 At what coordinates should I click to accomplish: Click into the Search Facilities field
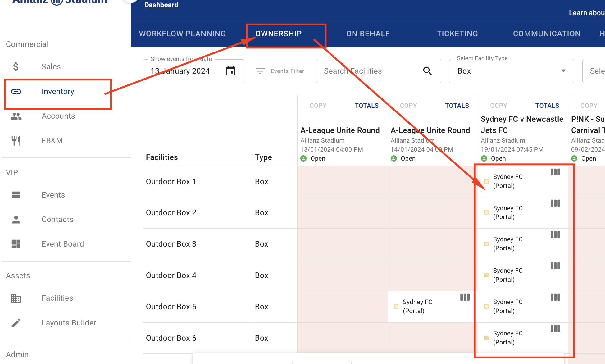370,71
